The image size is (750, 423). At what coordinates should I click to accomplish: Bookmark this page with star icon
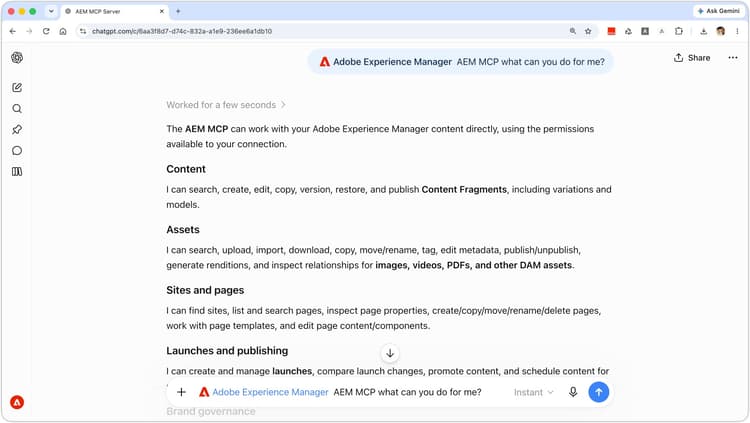[588, 31]
